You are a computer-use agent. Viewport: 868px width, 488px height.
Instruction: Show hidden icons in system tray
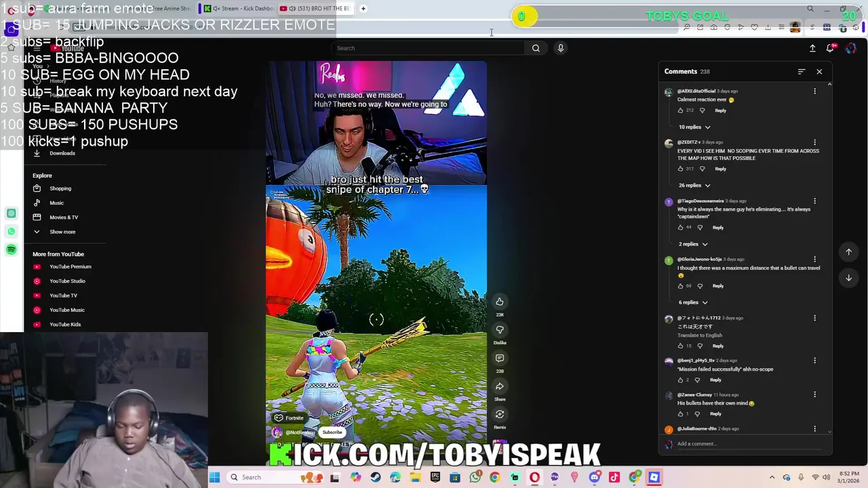click(772, 477)
